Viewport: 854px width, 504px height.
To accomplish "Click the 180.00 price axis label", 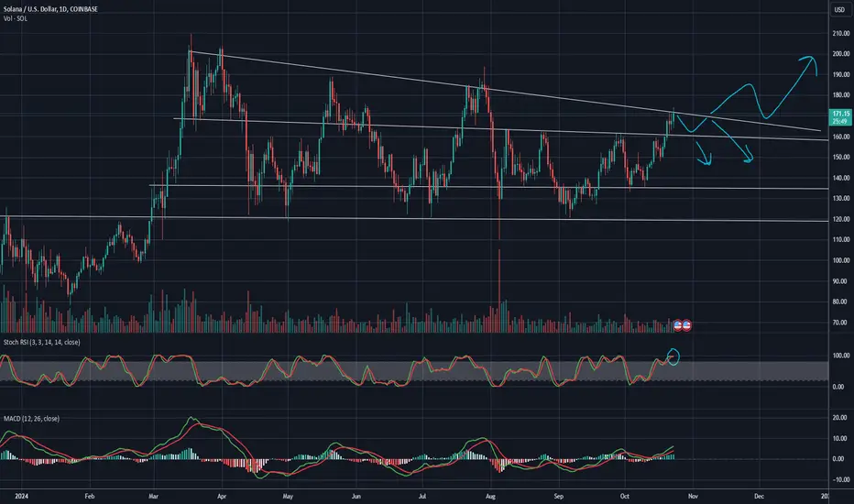I will point(840,94).
